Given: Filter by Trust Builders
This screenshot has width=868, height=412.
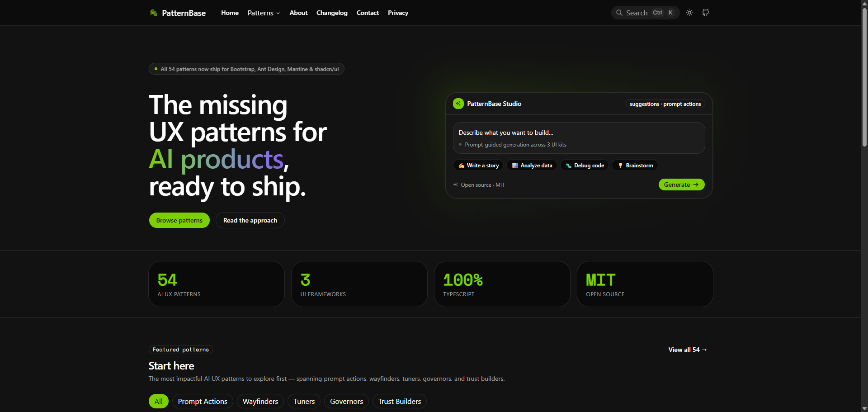Looking at the screenshot, I should coord(400,401).
